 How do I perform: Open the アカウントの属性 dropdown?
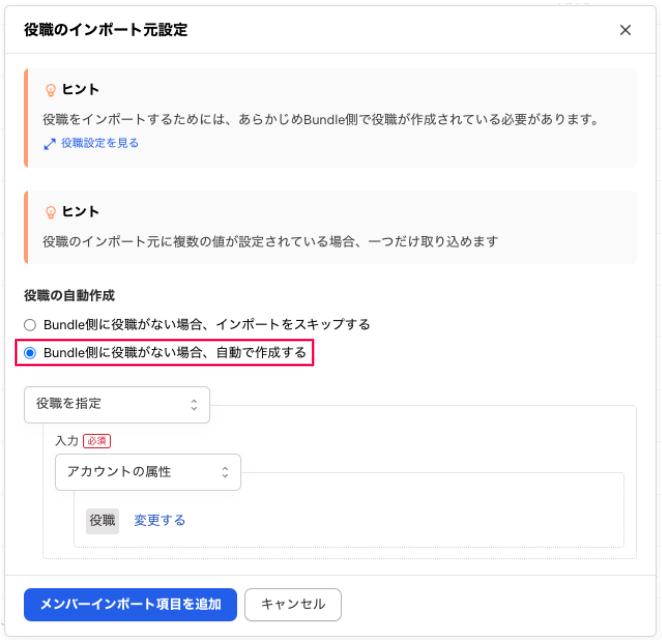pos(147,472)
